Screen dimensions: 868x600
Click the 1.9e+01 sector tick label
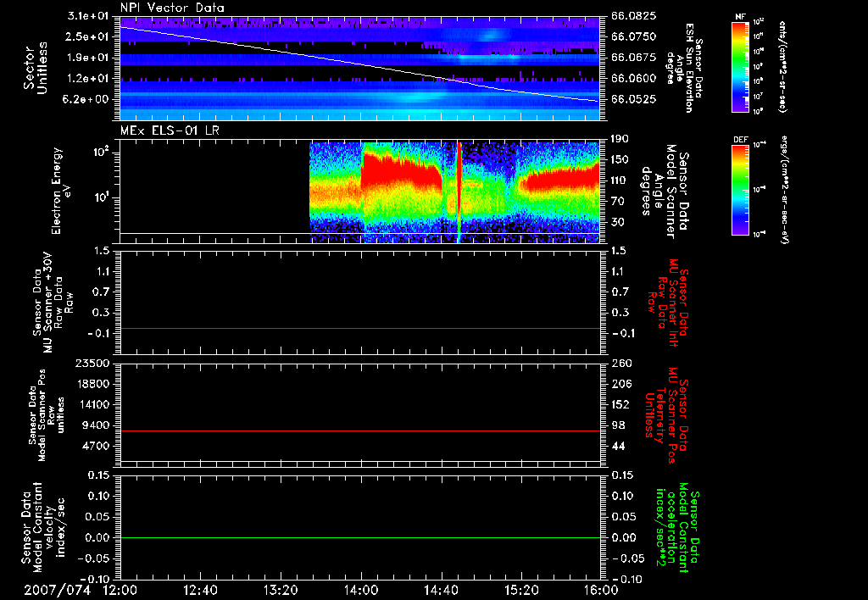88,58
